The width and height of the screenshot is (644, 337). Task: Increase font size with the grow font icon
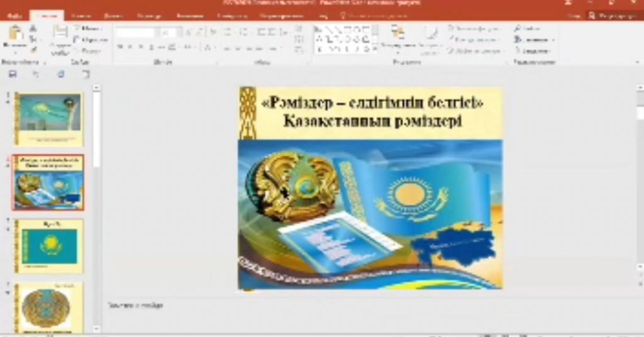tap(188, 33)
